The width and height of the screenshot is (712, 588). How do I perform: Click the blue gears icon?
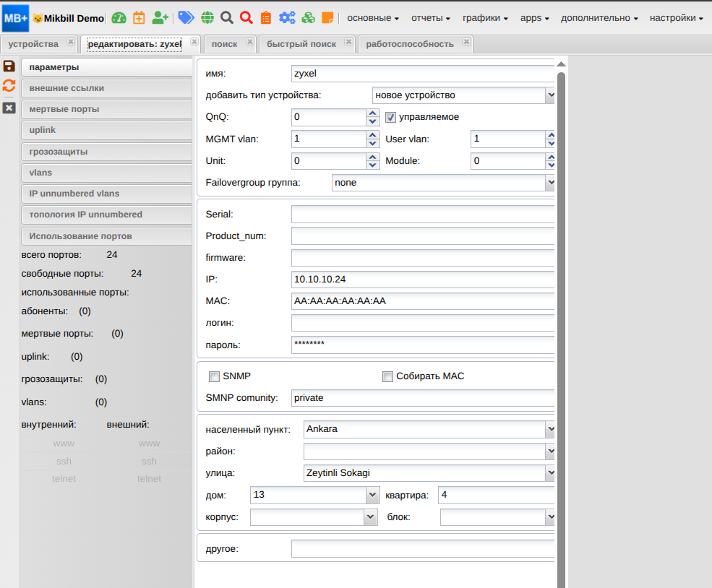[287, 17]
